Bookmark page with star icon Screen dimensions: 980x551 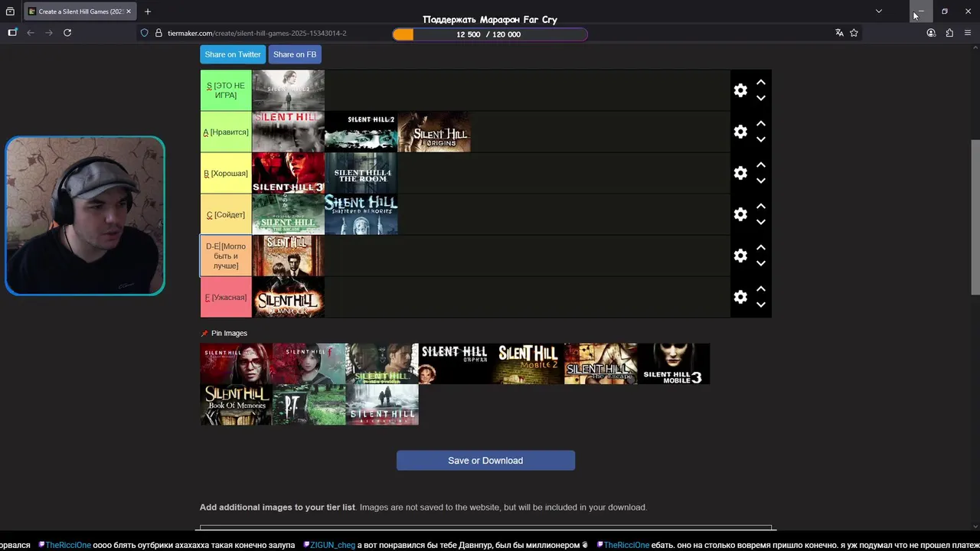(854, 33)
